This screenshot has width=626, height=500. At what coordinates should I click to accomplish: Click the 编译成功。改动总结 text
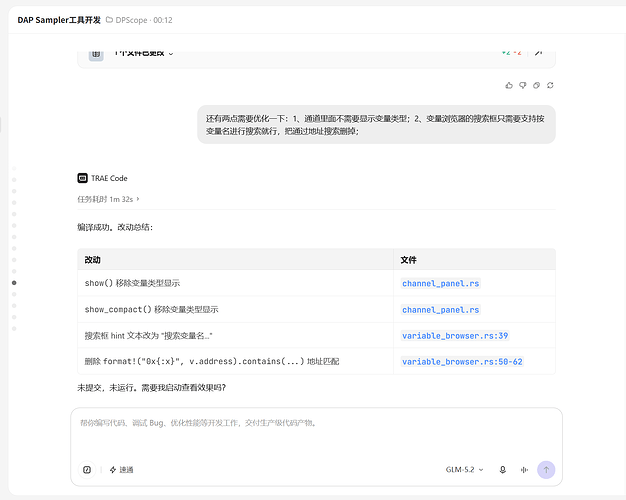[115, 227]
